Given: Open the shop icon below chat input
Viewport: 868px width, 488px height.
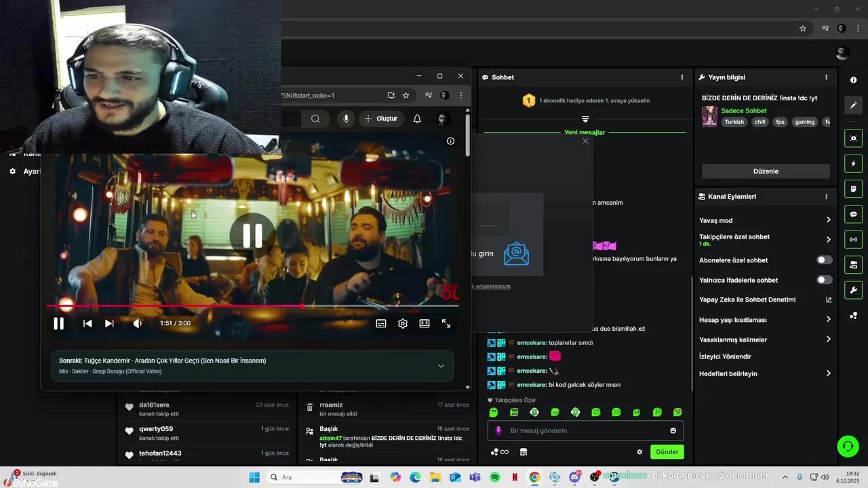Looking at the screenshot, I should (x=523, y=452).
